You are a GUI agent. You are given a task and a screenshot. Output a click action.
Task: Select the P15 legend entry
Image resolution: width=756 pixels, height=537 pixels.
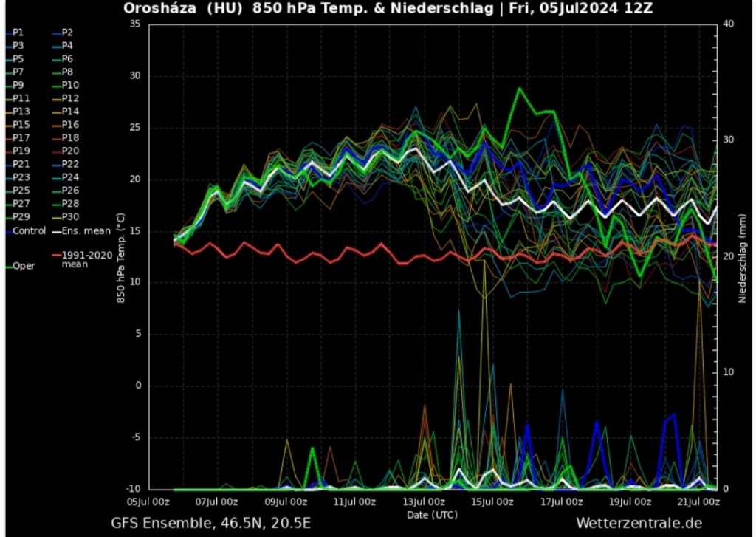[x=21, y=125]
